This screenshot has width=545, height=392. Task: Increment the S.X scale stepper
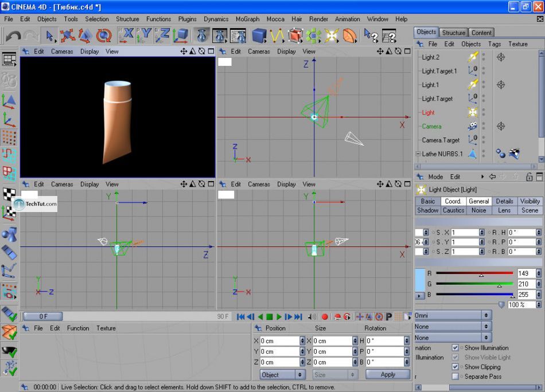tap(481, 231)
